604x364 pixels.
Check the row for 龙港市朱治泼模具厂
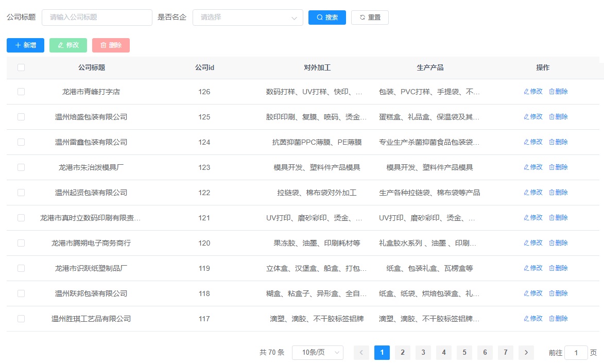(21, 167)
